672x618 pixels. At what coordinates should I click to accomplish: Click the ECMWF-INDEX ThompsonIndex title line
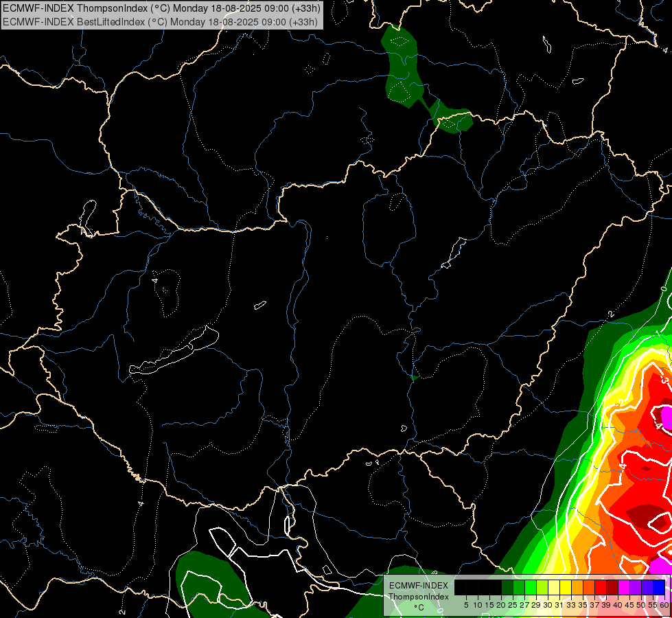pos(161,8)
